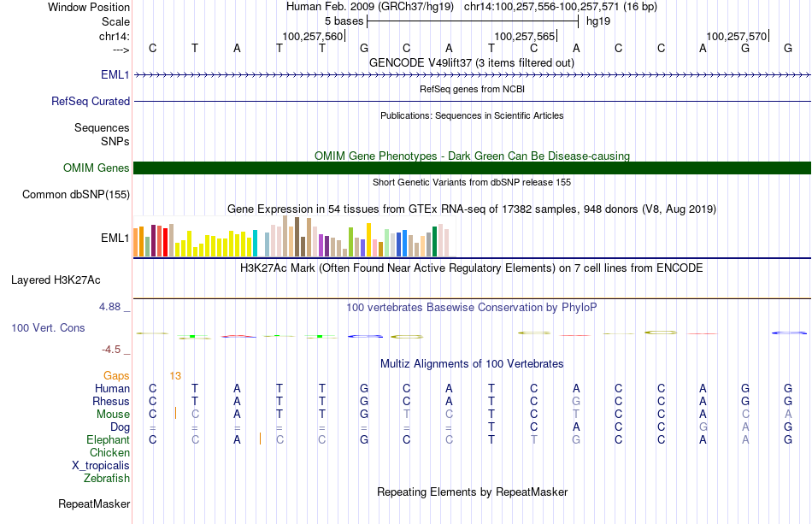Click the Window Position label
The image size is (812, 524).
pyautogui.click(x=89, y=7)
